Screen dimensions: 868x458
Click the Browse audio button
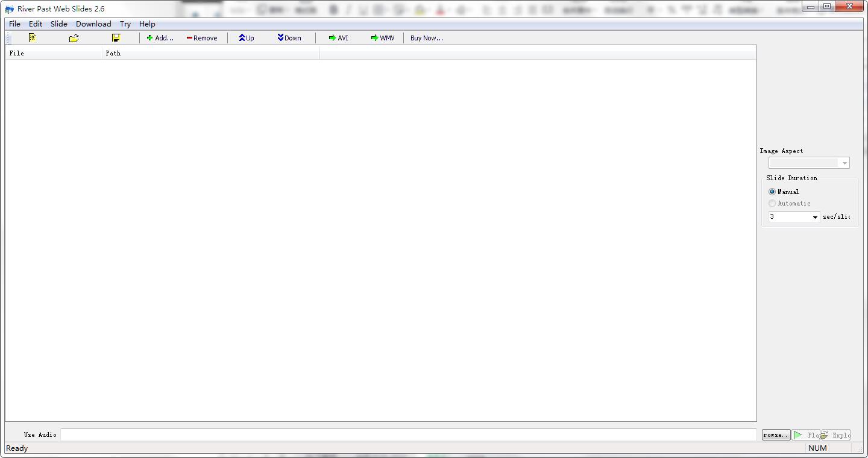coord(776,435)
